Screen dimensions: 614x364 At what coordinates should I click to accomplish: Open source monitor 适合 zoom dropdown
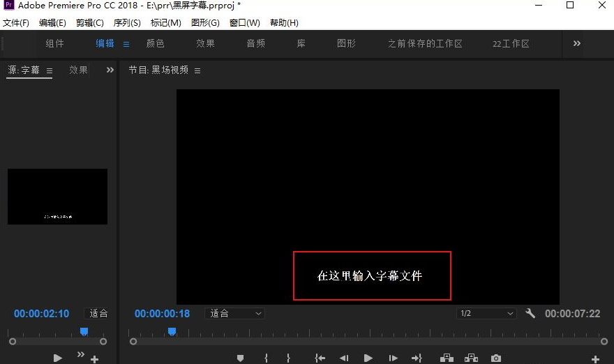pyautogui.click(x=98, y=314)
